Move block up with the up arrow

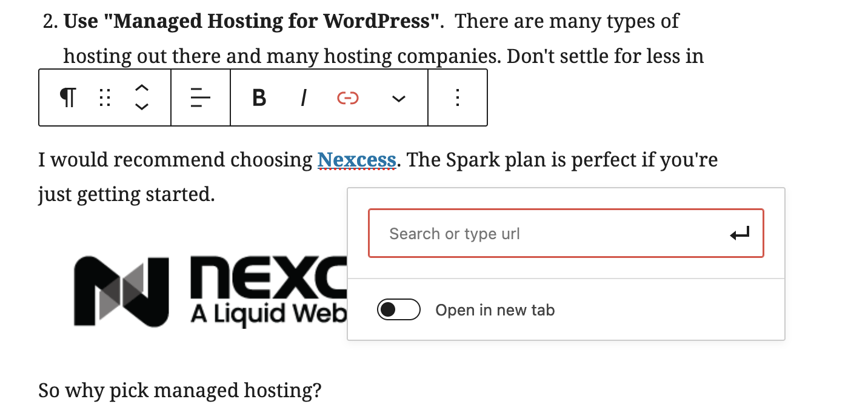tap(141, 88)
